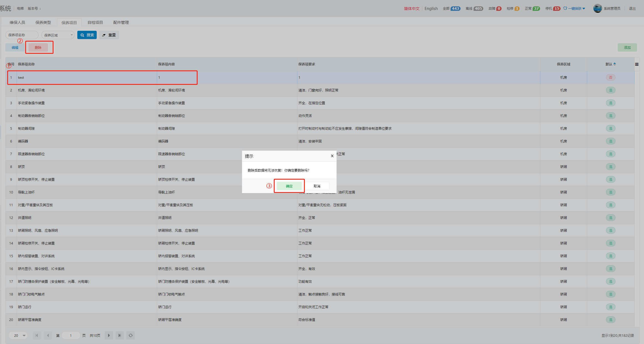Image resolution: width=644 pixels, height=344 pixels.
Task: Click the eraser 重置 button
Action: (x=109, y=35)
